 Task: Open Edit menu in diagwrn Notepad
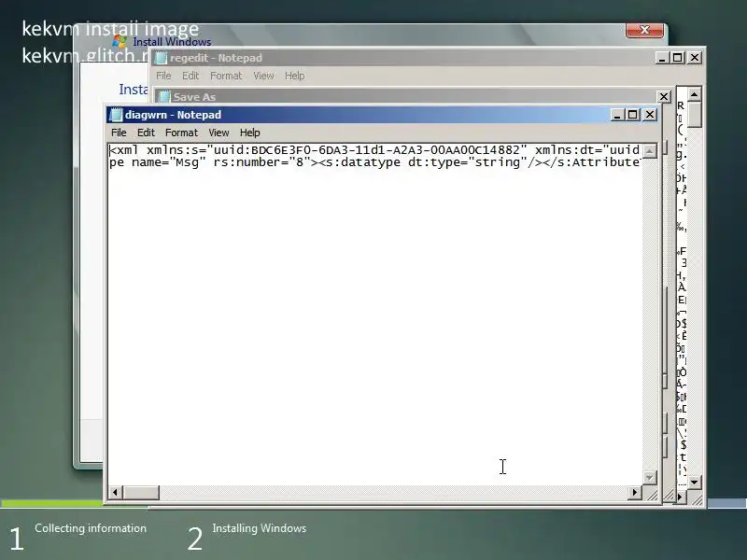(x=146, y=133)
